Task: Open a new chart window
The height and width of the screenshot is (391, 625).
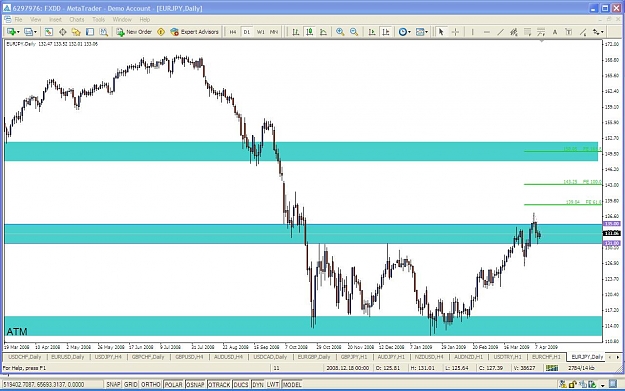Action: (10, 32)
